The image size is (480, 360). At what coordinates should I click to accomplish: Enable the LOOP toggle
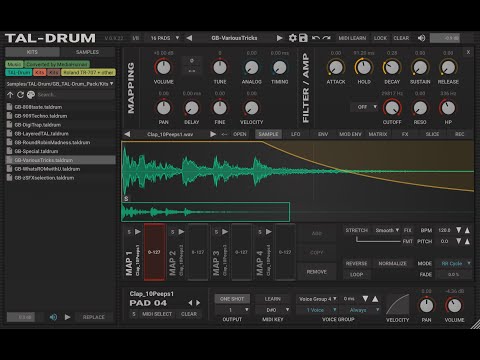click(356, 275)
